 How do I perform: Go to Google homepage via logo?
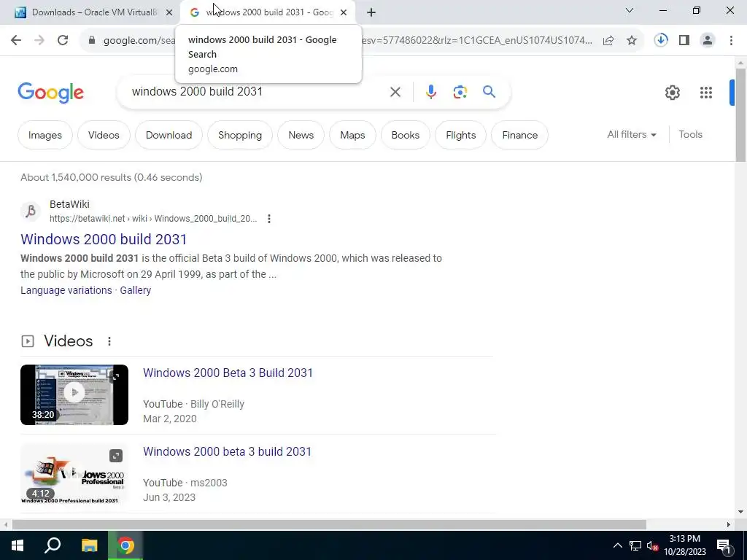pyautogui.click(x=50, y=93)
